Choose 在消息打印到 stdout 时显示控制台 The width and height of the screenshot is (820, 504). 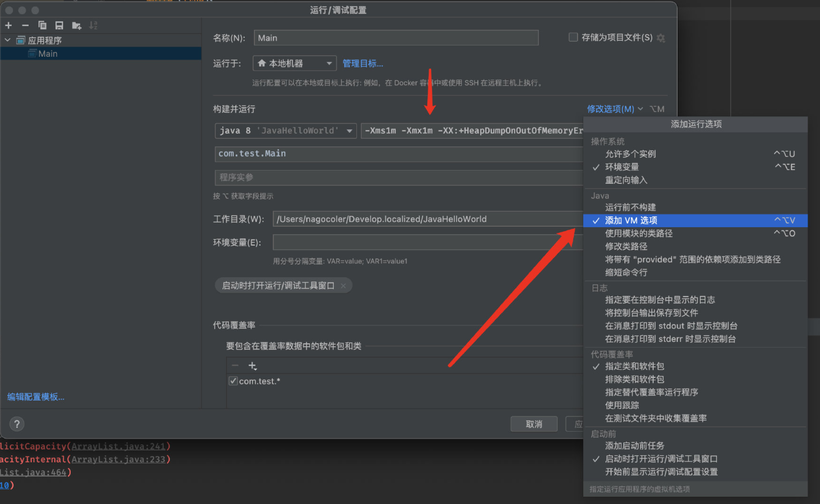coord(695,326)
